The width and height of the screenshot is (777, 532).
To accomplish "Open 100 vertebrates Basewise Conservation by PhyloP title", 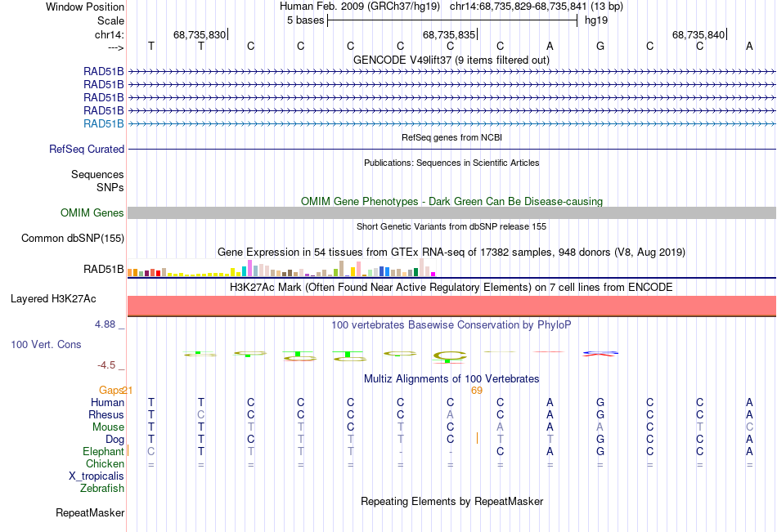I will [x=451, y=325].
